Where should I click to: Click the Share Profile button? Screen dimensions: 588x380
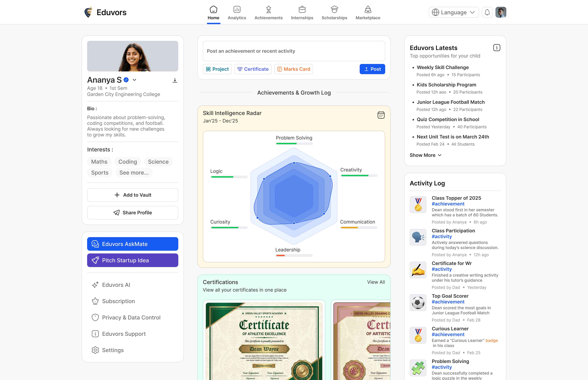[133, 213]
